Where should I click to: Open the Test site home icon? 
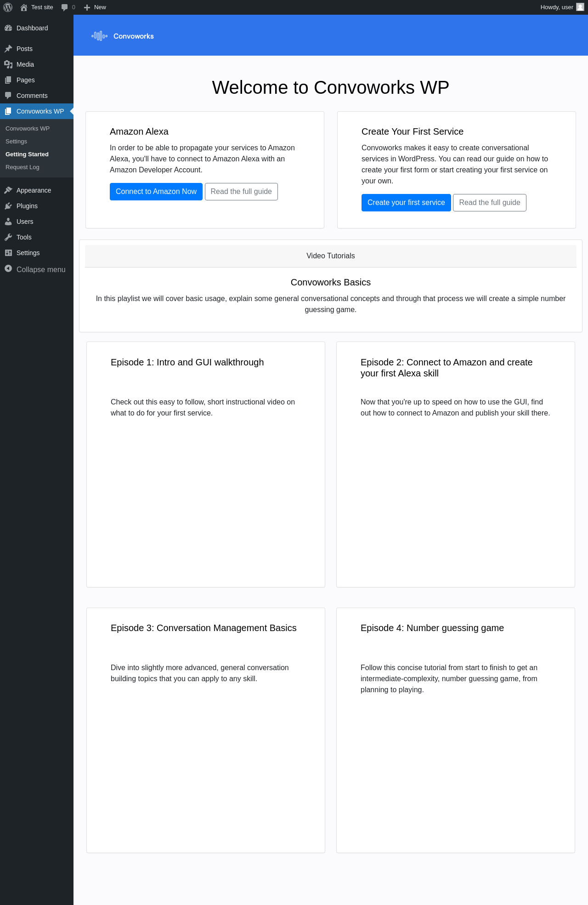[x=24, y=7]
